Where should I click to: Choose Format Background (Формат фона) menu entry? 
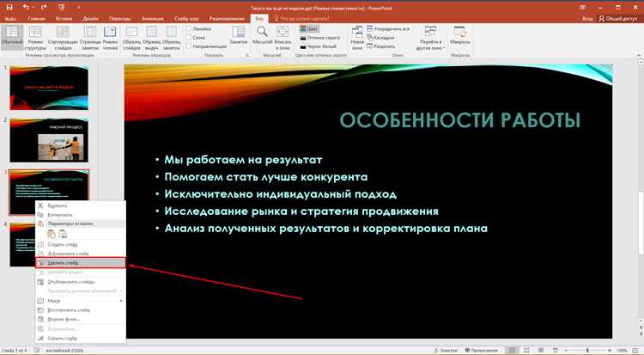[80, 319]
